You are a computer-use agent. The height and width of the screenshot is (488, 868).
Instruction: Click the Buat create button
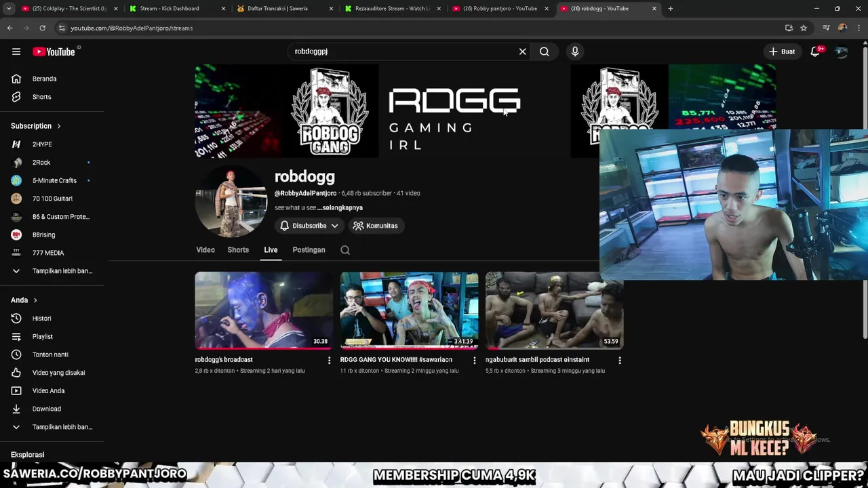(x=782, y=52)
